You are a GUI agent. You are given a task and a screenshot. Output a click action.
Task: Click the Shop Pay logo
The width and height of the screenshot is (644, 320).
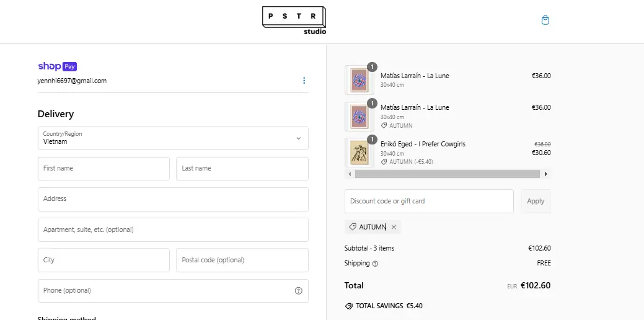tap(57, 66)
